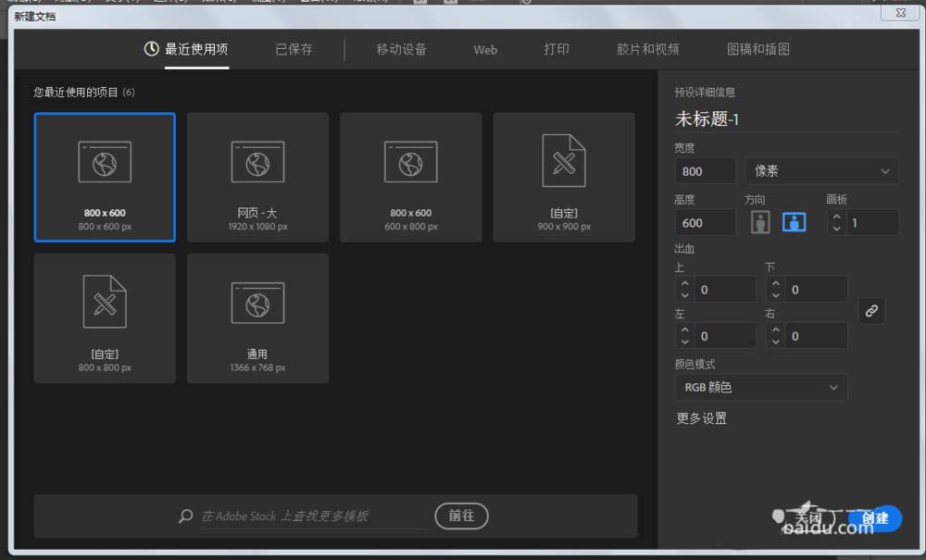Open the 已保存 tab
This screenshot has width=926, height=560.
[294, 50]
